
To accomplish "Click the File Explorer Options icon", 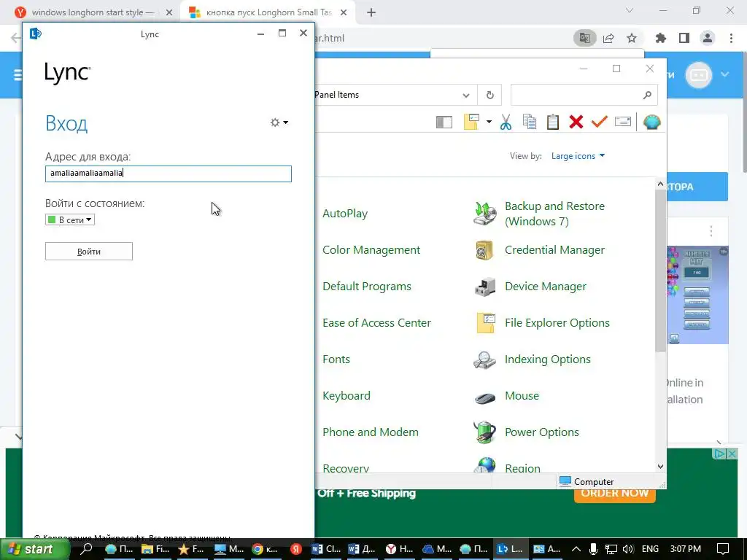I will [485, 323].
